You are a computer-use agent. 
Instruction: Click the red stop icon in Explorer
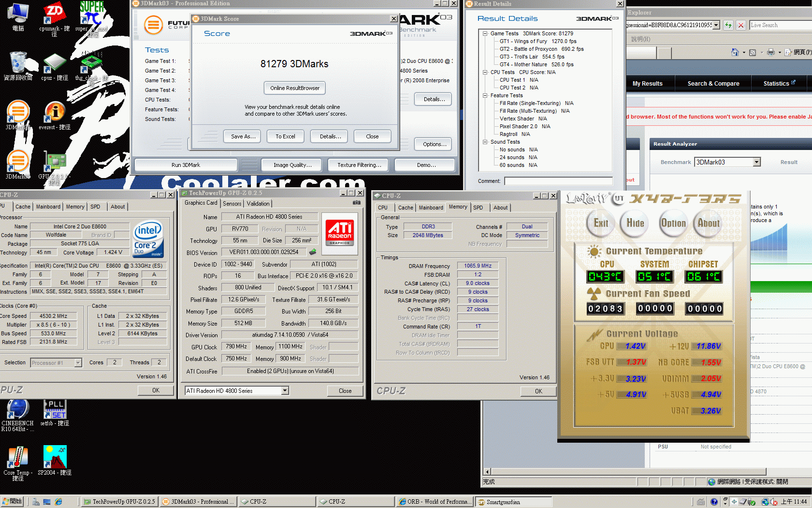point(740,25)
